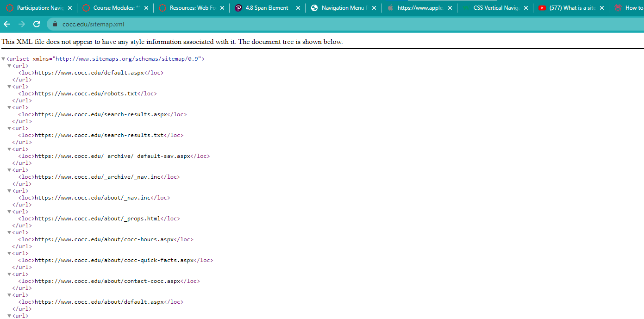This screenshot has height=319, width=644.
Task: Close the Participation tab
Action: pos(69,8)
